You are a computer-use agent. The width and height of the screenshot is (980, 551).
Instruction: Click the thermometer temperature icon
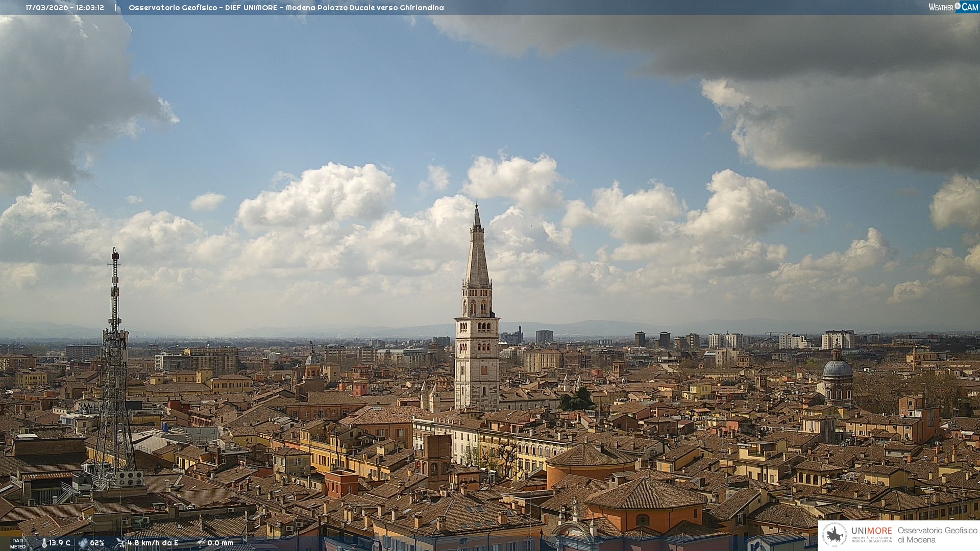coord(44,543)
